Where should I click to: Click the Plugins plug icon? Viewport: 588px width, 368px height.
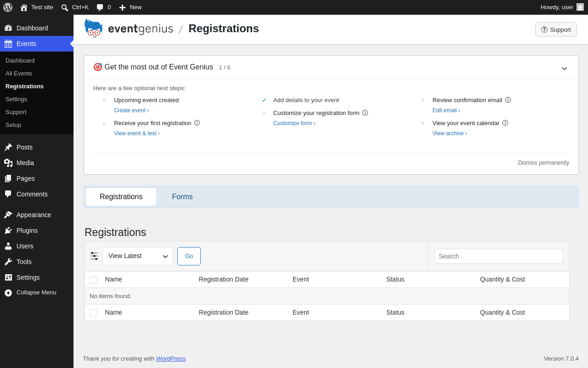[8, 230]
